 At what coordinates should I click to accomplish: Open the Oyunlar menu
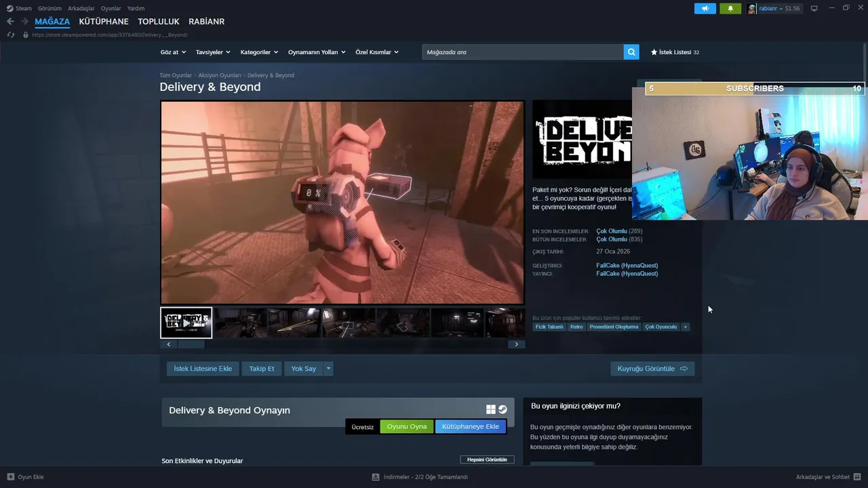tap(111, 8)
